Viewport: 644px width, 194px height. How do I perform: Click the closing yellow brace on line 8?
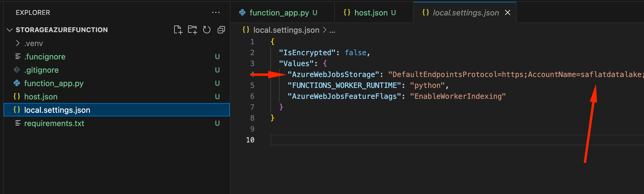point(272,118)
